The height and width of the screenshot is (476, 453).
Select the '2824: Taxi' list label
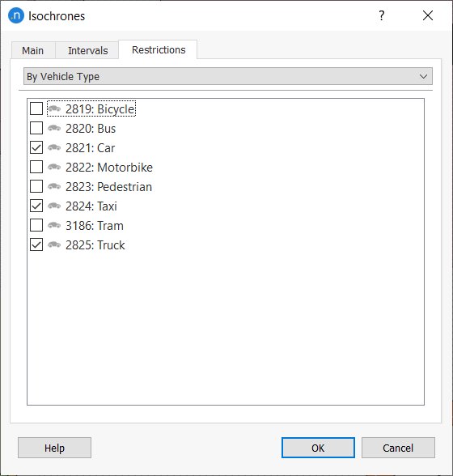[x=91, y=206]
